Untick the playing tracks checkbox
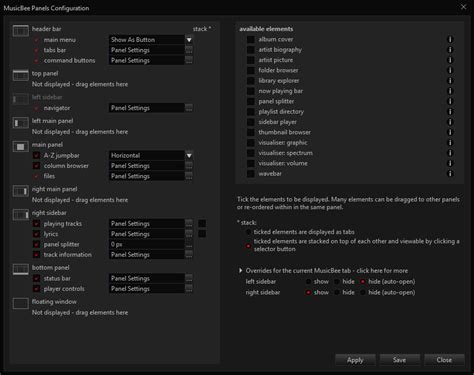The height and width of the screenshot is (375, 474). tap(36, 224)
